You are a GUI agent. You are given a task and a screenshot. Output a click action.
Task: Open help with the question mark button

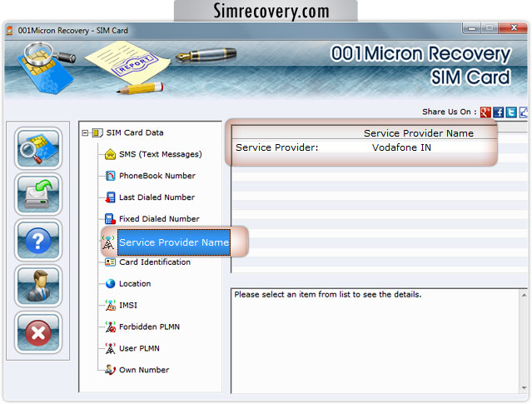click(38, 240)
